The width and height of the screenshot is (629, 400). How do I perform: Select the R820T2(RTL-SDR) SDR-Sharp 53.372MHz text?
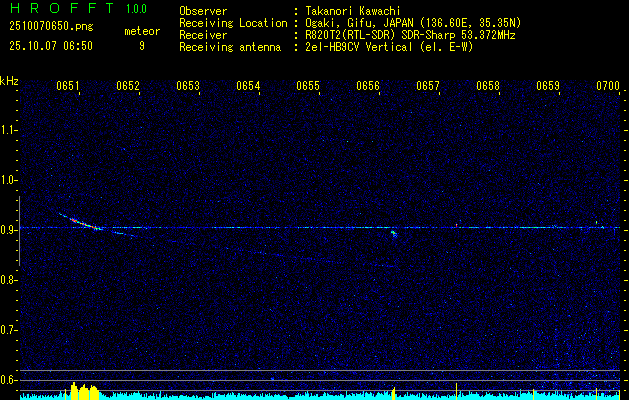pyautogui.click(x=410, y=35)
